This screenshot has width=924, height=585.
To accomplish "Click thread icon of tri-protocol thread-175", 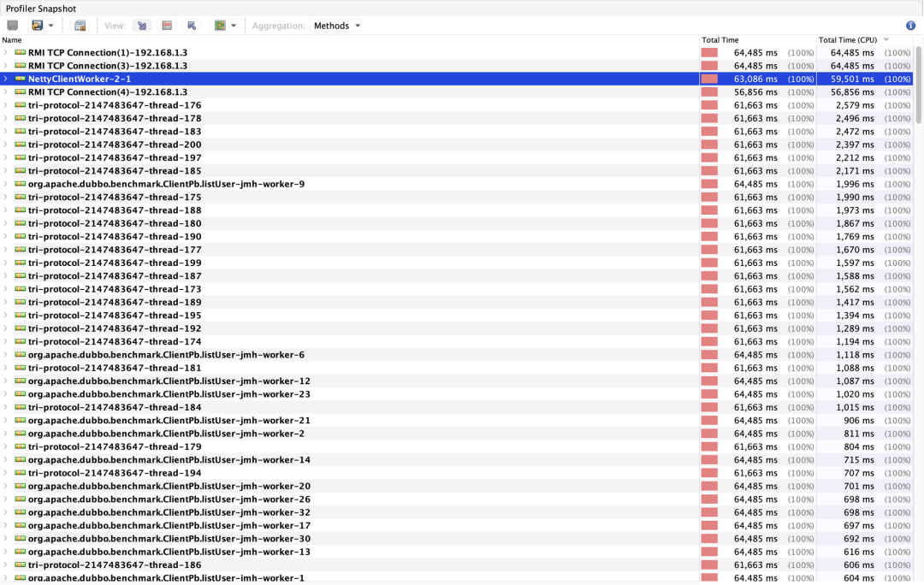I will [x=20, y=197].
